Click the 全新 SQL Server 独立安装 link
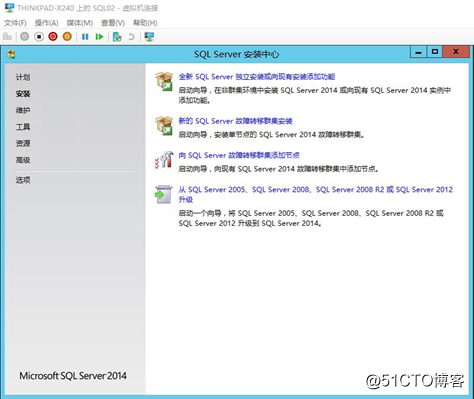 [x=257, y=77]
